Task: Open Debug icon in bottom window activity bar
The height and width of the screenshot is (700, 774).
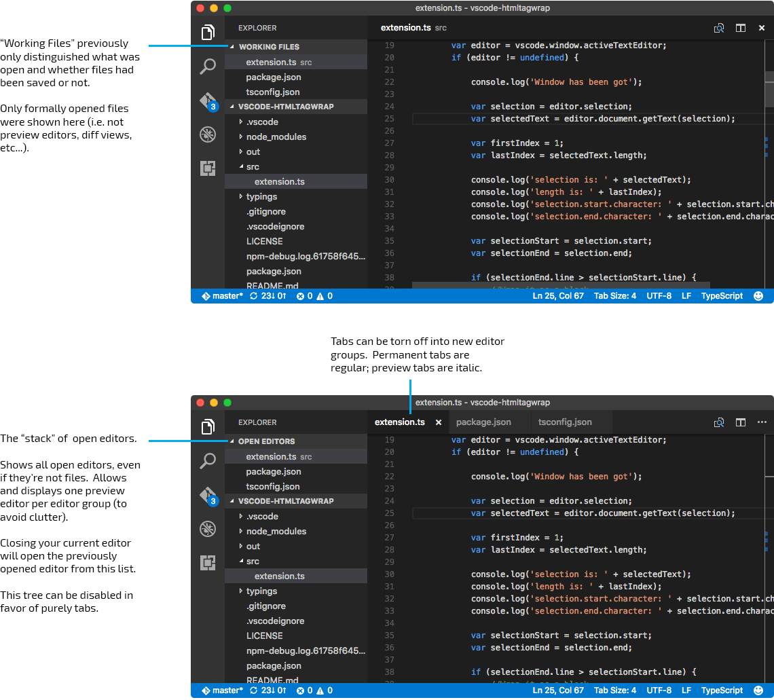Action: [x=208, y=529]
